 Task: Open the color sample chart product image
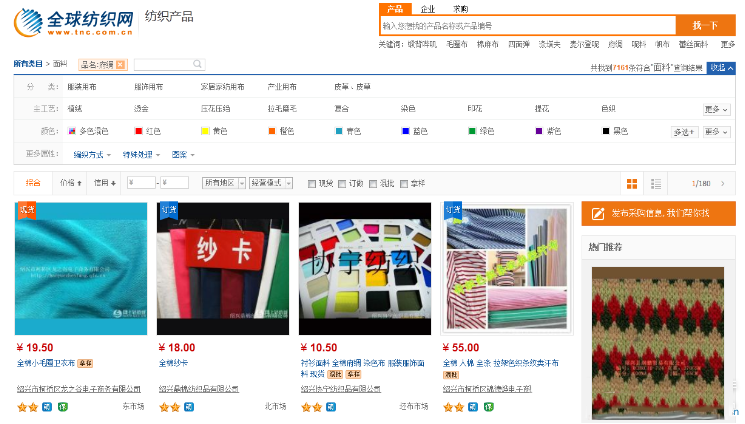pyautogui.click(x=365, y=269)
